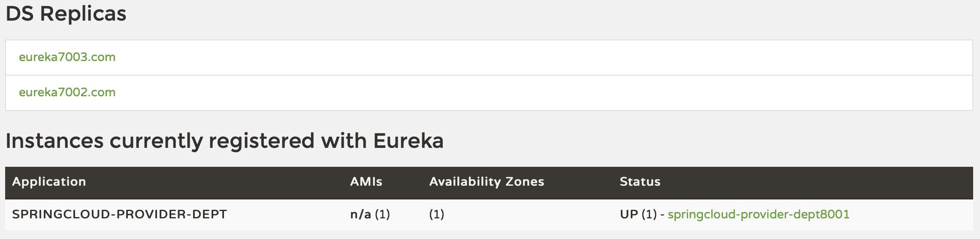Viewport: 980px width, 239px height.
Task: Open the springcloud-provider-dept8001 instance link
Action: 758,214
